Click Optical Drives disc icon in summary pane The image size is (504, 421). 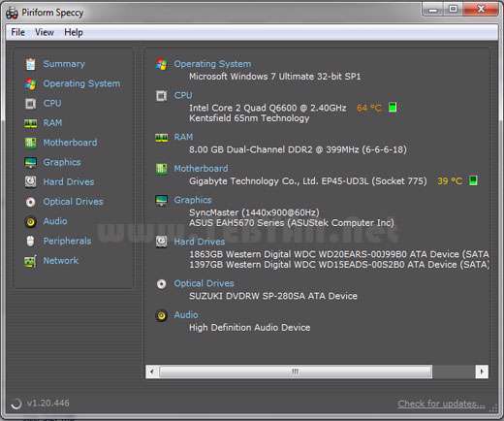pyautogui.click(x=162, y=283)
